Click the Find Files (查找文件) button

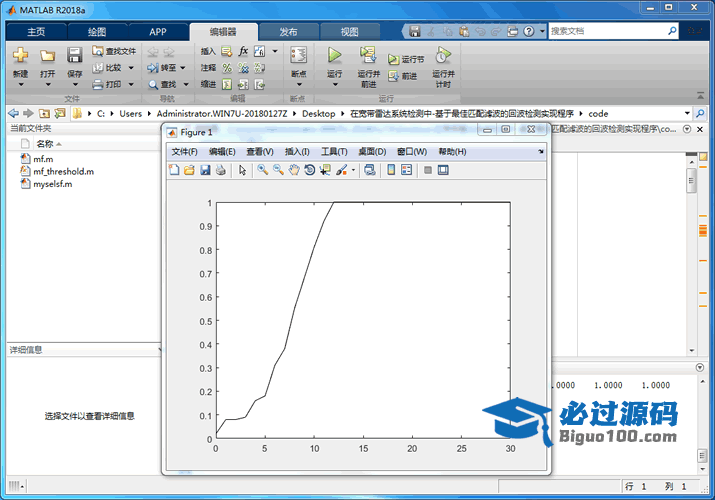114,51
